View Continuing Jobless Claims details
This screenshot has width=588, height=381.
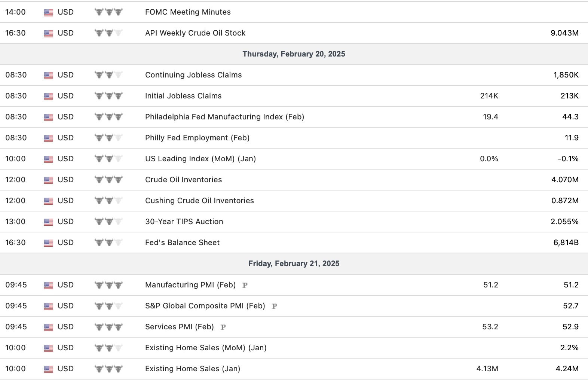(193, 75)
